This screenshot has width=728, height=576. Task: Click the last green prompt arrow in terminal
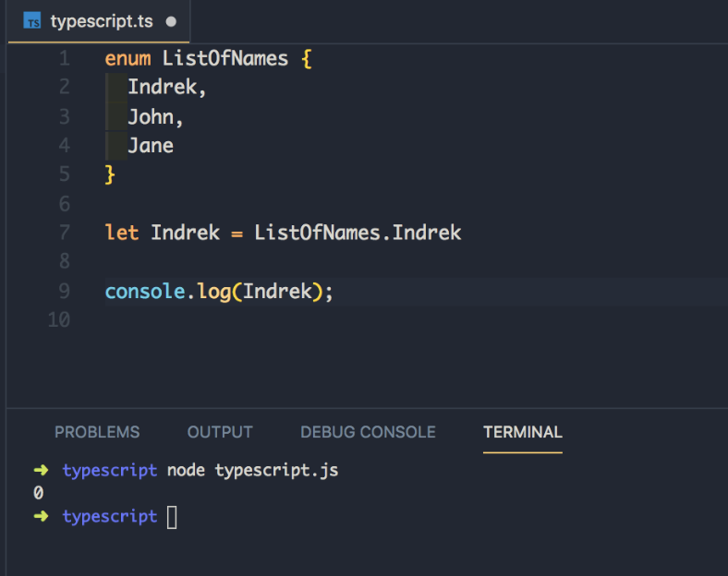pos(41,516)
